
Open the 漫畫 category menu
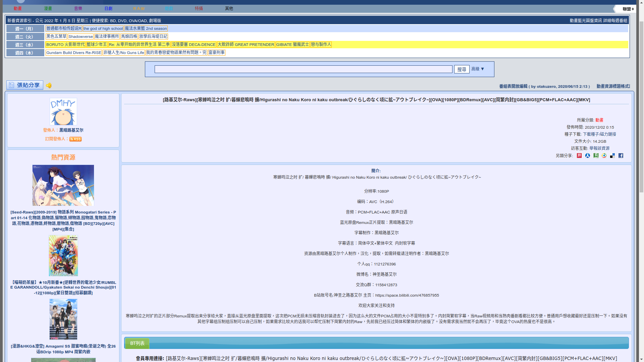click(x=48, y=9)
